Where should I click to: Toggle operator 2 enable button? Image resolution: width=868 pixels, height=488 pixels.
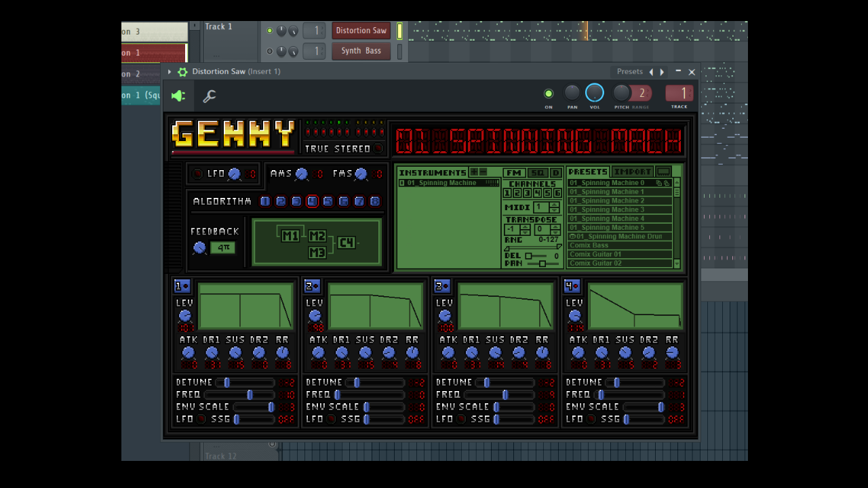tap(312, 286)
